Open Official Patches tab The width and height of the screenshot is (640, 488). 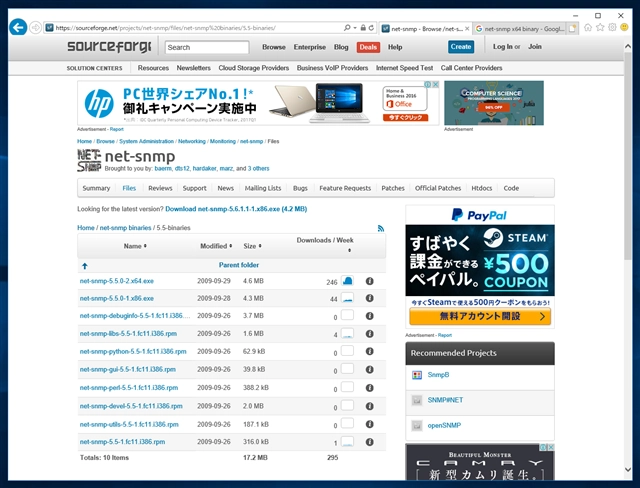click(x=438, y=188)
